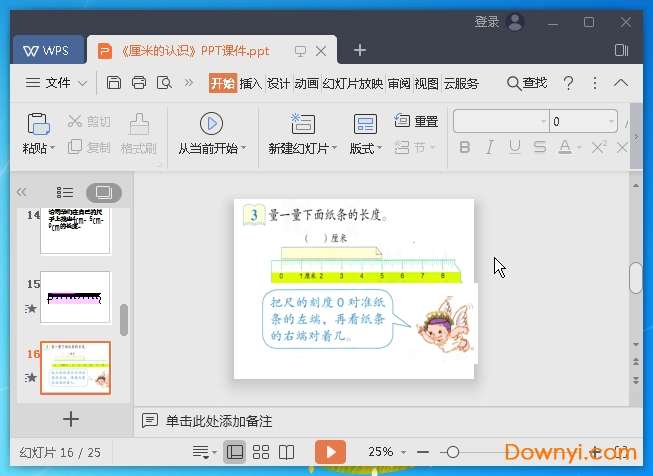Select slide 14 thumbnail
The height and width of the screenshot is (476, 653).
pos(75,230)
